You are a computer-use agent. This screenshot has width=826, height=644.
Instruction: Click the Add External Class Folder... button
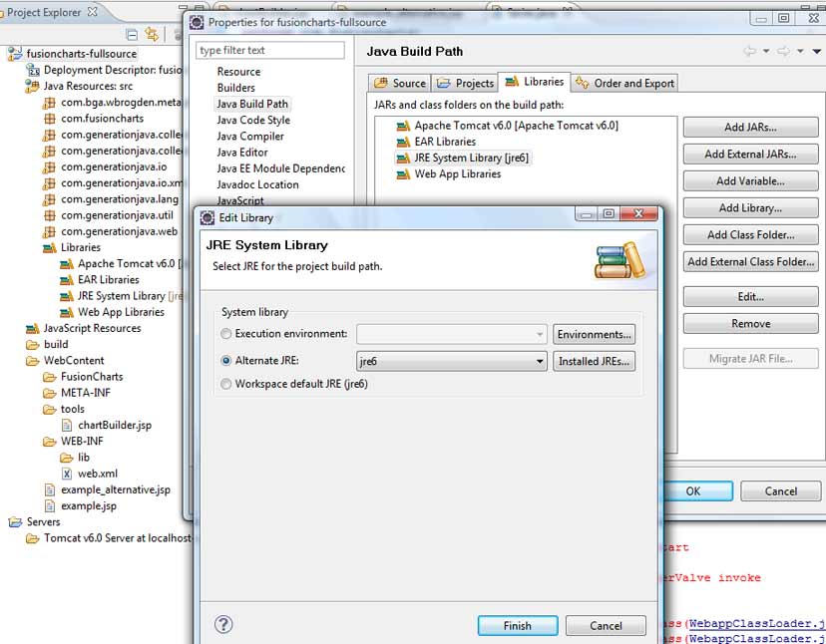point(750,262)
